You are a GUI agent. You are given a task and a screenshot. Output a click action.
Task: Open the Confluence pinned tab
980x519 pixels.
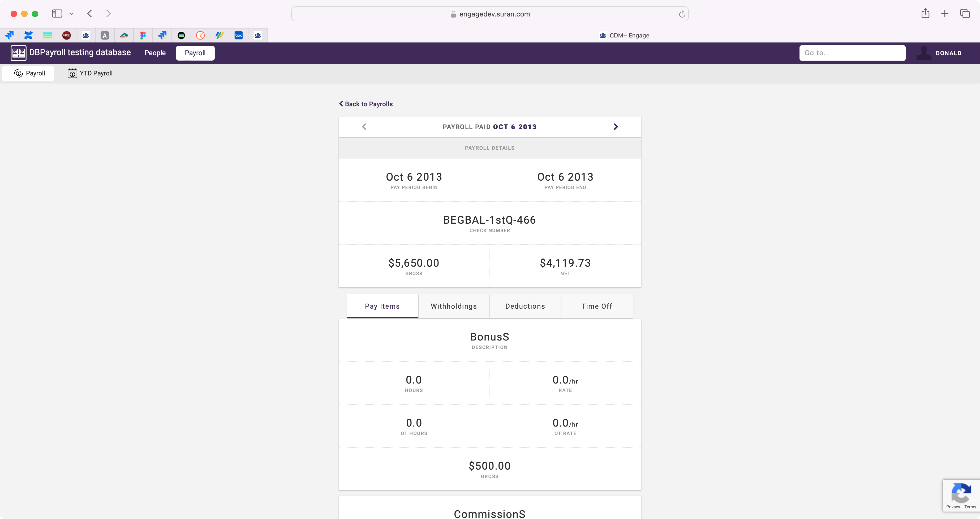pos(28,35)
